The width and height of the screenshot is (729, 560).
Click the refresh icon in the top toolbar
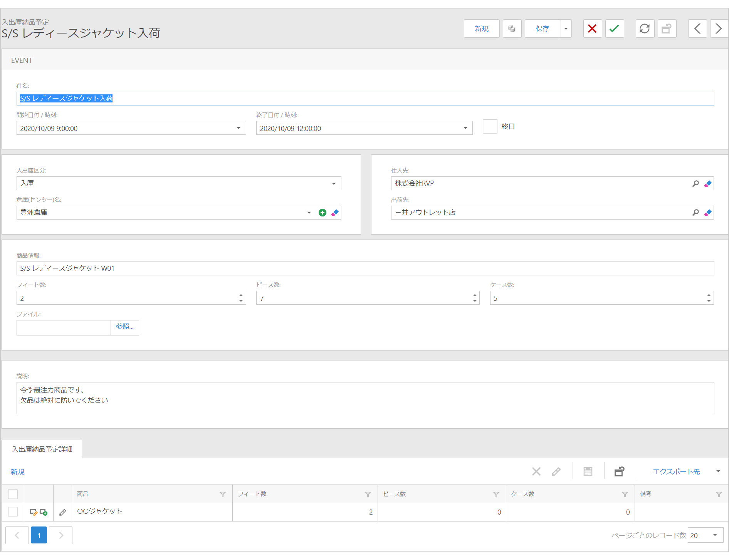pos(645,29)
